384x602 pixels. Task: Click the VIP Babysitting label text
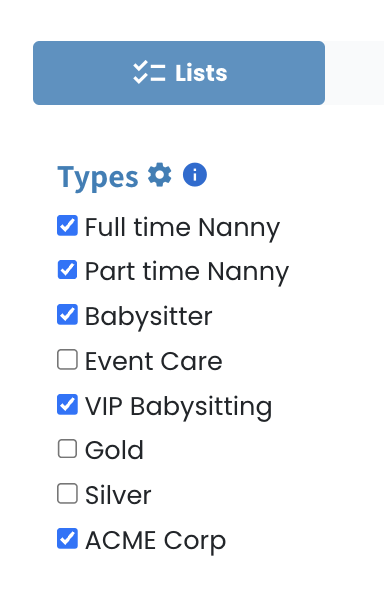(x=179, y=407)
